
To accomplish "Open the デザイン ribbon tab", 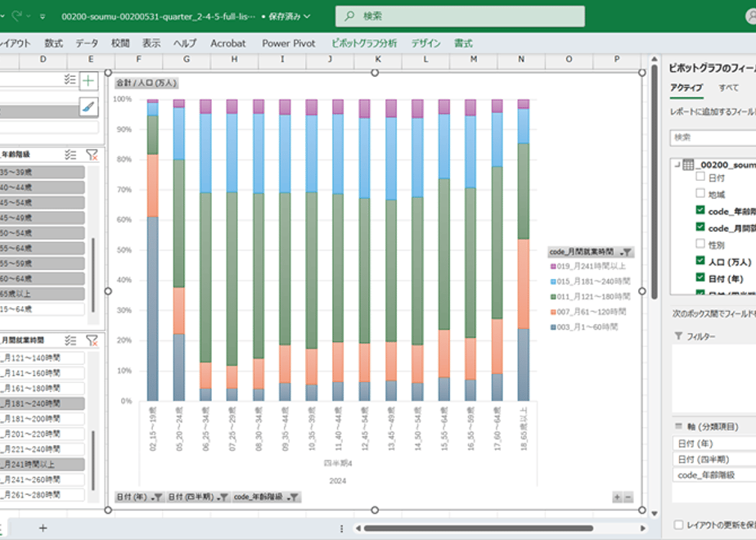I will pos(425,43).
